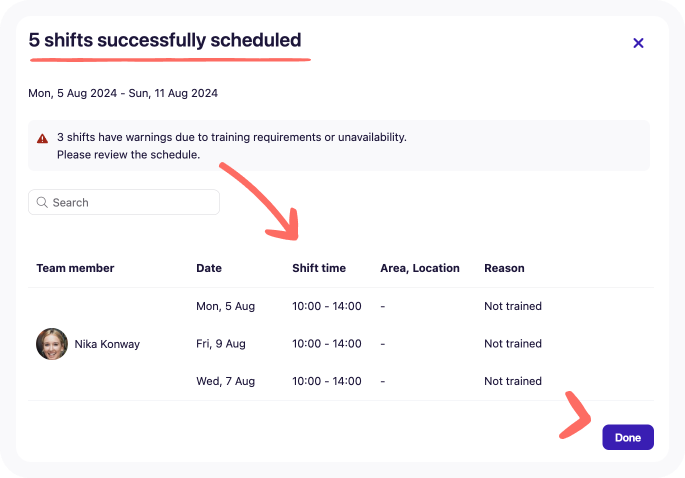Sort by the Date column header
This screenshot has height=478, width=685.
[x=209, y=268]
